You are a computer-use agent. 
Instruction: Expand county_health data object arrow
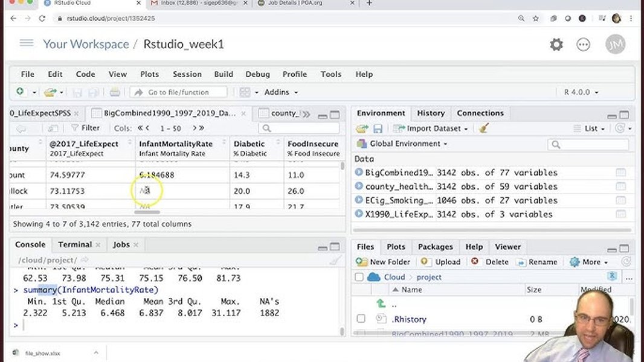[359, 186]
